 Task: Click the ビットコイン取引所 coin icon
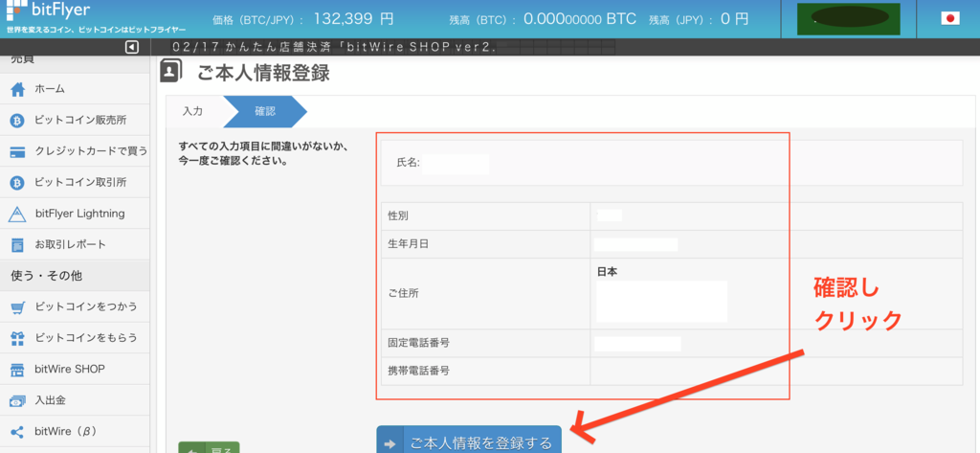17,183
